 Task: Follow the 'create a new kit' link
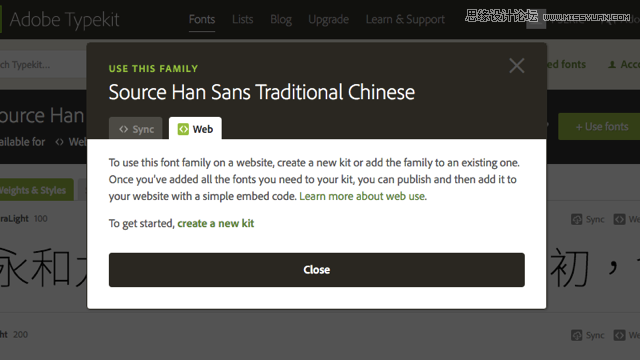tap(216, 224)
